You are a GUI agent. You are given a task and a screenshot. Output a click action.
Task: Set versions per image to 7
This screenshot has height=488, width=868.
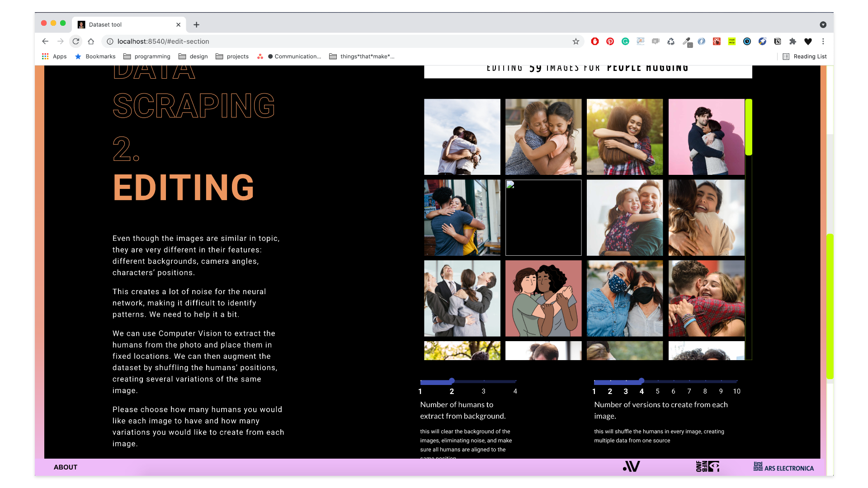click(689, 391)
